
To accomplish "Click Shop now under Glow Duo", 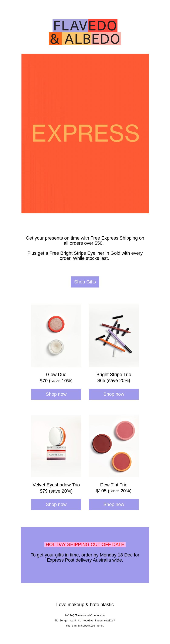I will pyautogui.click(x=56, y=394).
